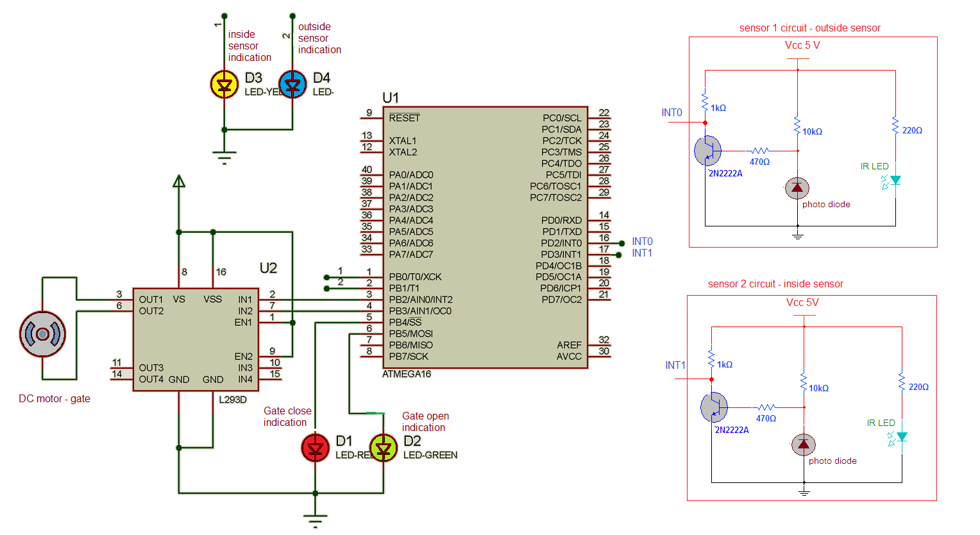Click the yellow LED D3
Screen dimensions: 980x535
223,85
